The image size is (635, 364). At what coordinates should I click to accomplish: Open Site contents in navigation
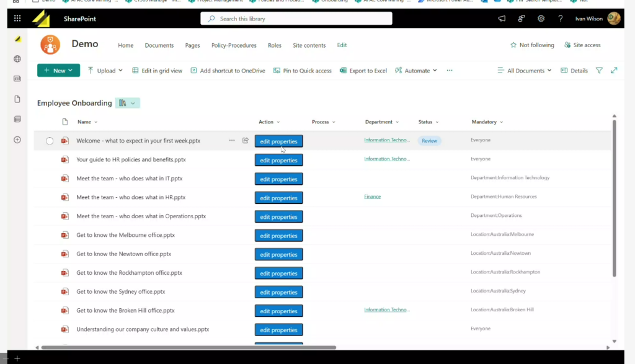(309, 45)
